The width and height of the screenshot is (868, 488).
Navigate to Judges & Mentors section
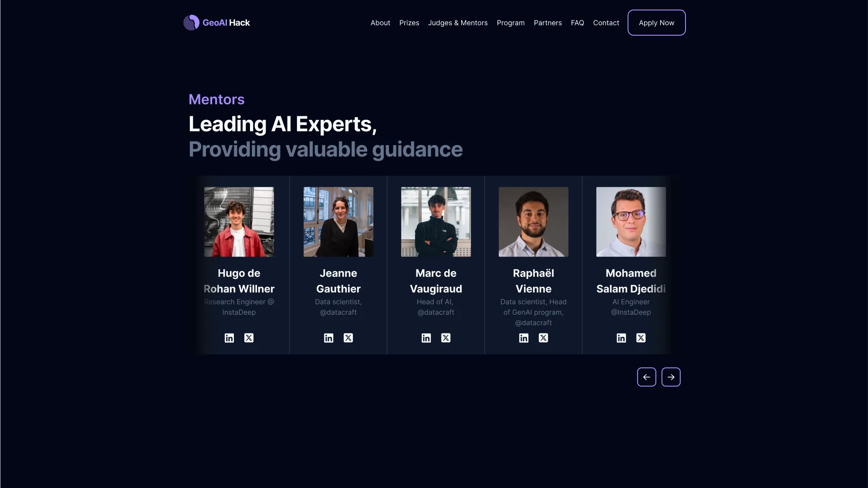tap(458, 23)
